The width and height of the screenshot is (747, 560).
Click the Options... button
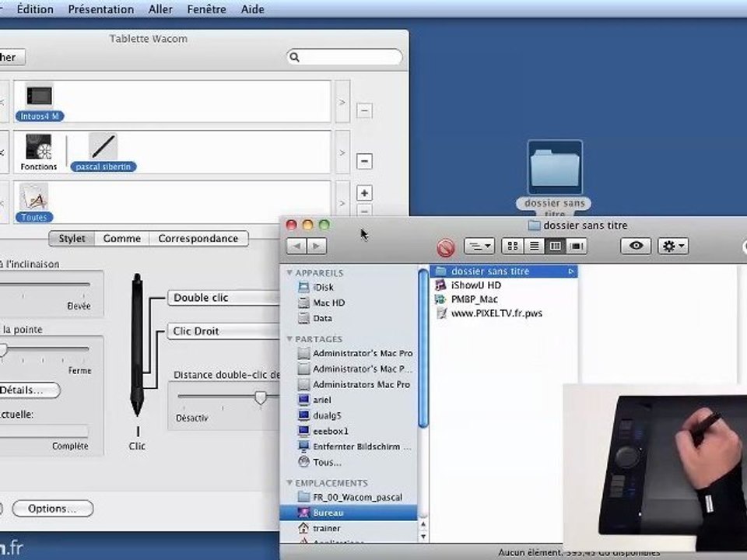52,509
